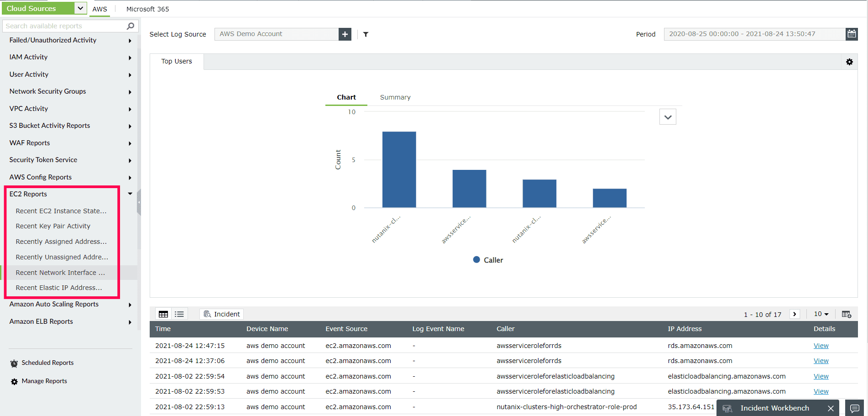868x416 pixels.
Task: Go to next results page with arrow
Action: [x=795, y=314]
